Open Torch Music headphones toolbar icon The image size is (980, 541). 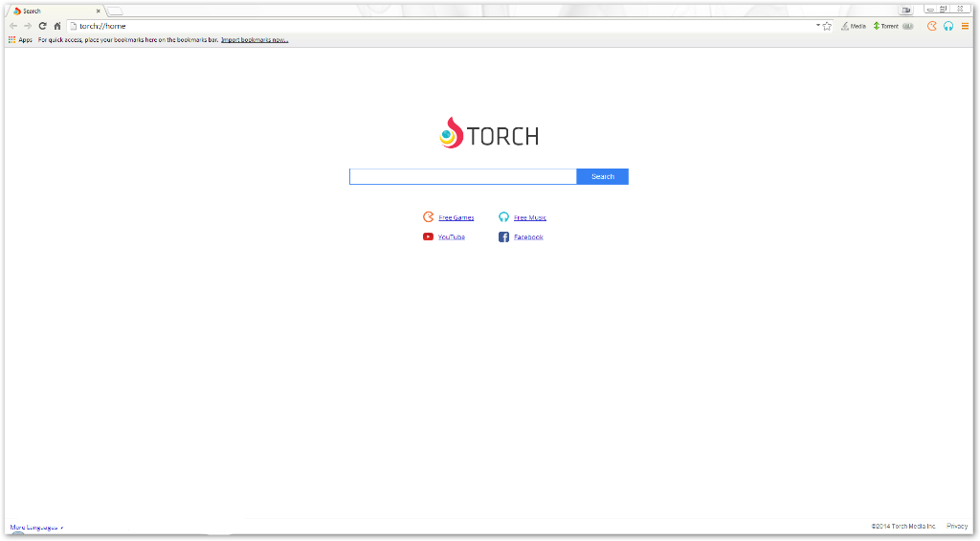(x=948, y=26)
